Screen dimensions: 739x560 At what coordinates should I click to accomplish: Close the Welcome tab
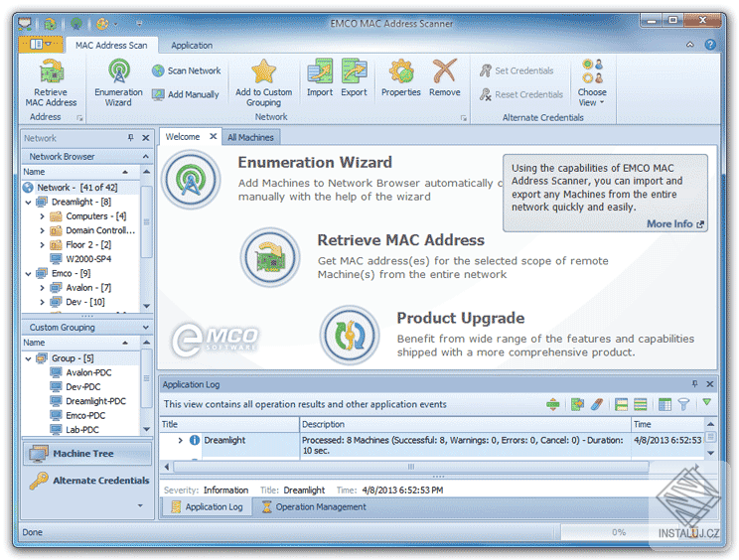tap(213, 136)
